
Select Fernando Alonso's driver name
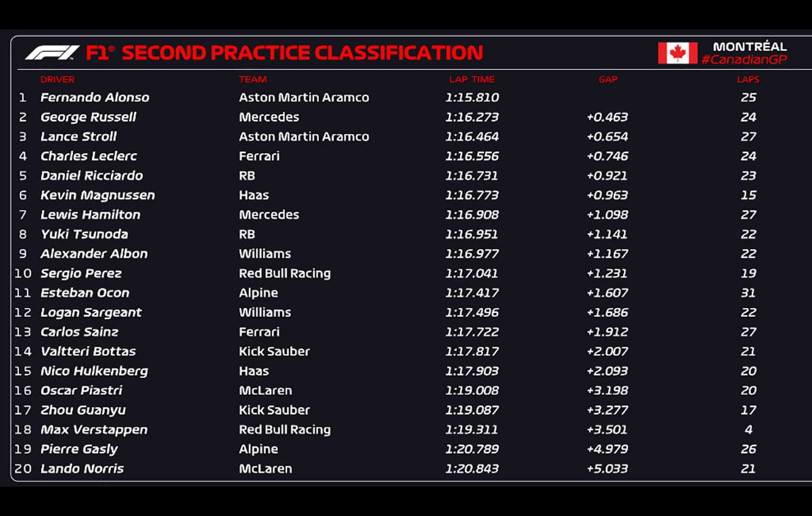[95, 98]
